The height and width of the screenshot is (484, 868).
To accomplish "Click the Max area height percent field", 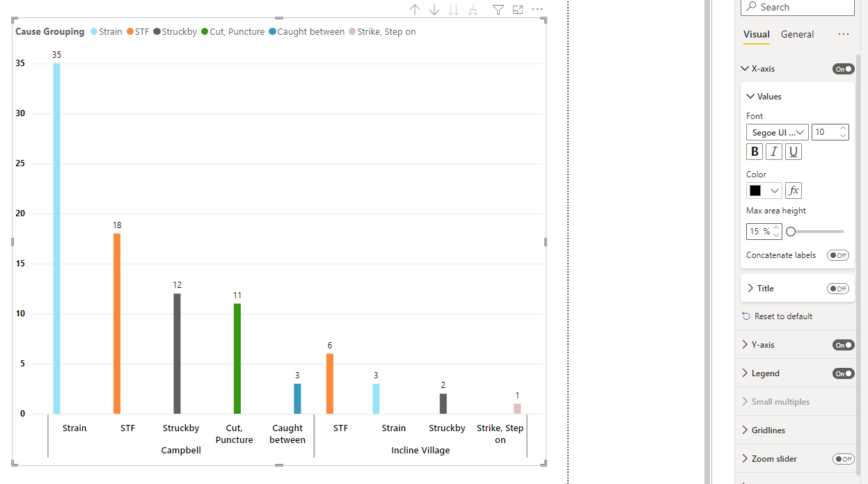I will [x=758, y=232].
